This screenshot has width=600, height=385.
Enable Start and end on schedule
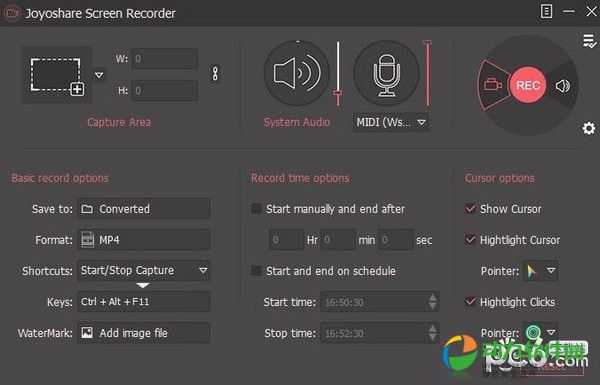tap(256, 271)
